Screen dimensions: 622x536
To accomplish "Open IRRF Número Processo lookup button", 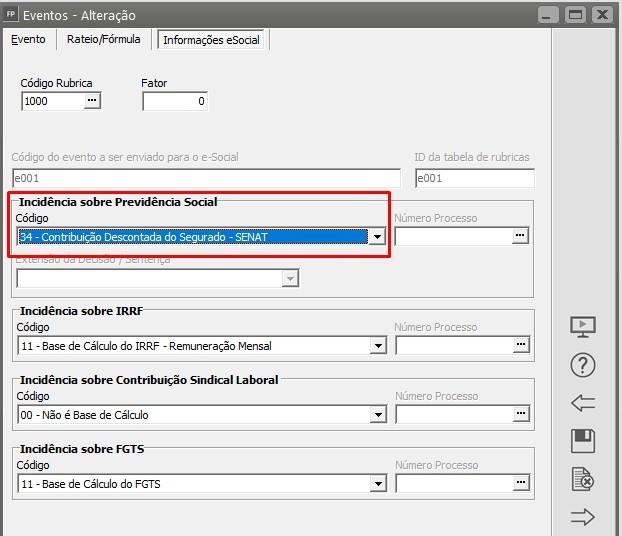I will 520,345.
